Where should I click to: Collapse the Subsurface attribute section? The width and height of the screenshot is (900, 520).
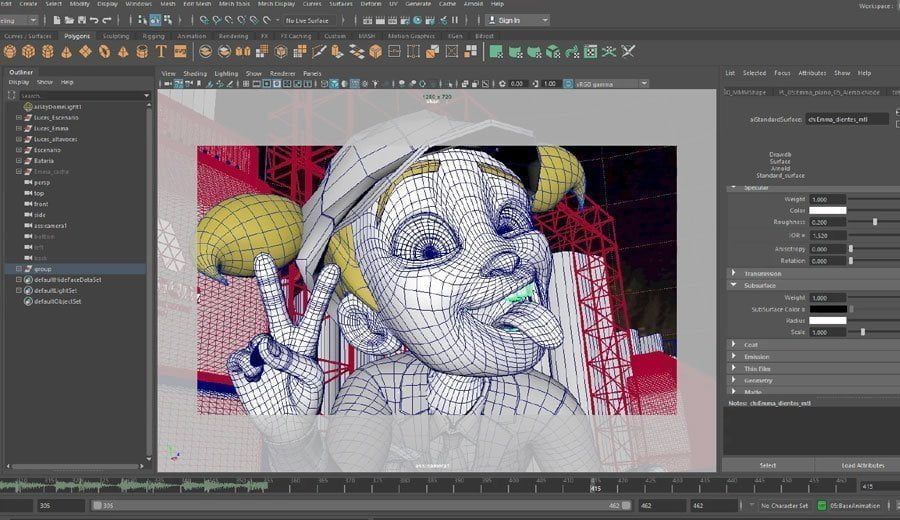tap(734, 285)
